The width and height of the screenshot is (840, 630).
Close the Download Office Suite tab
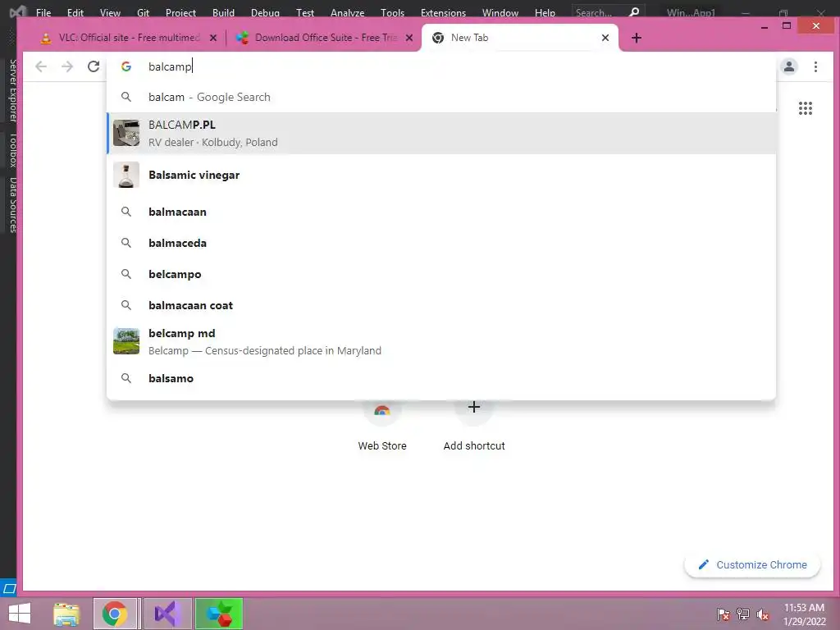(x=409, y=38)
